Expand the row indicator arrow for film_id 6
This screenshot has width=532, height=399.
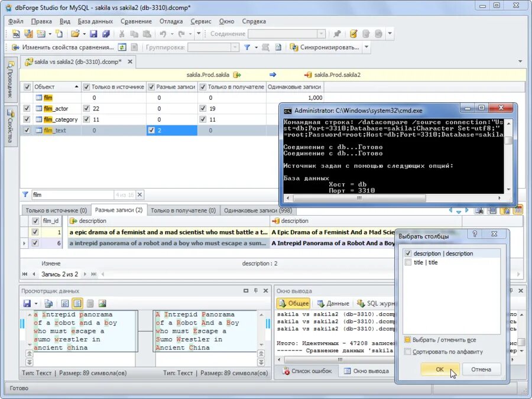(x=24, y=244)
